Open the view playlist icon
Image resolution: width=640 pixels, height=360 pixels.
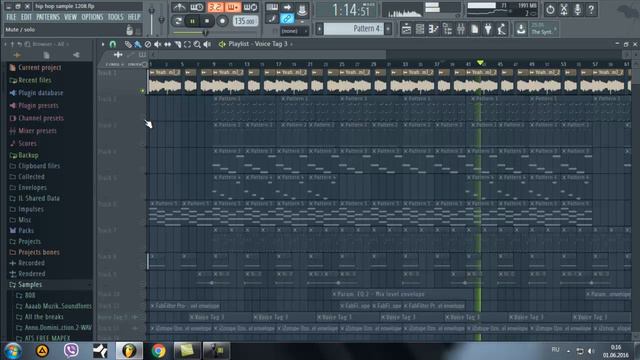point(406,29)
